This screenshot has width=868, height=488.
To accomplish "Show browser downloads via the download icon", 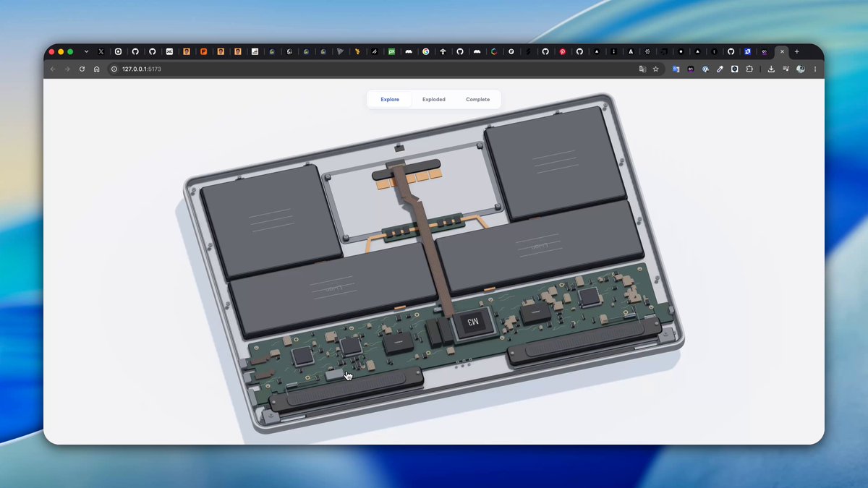I will coord(771,69).
